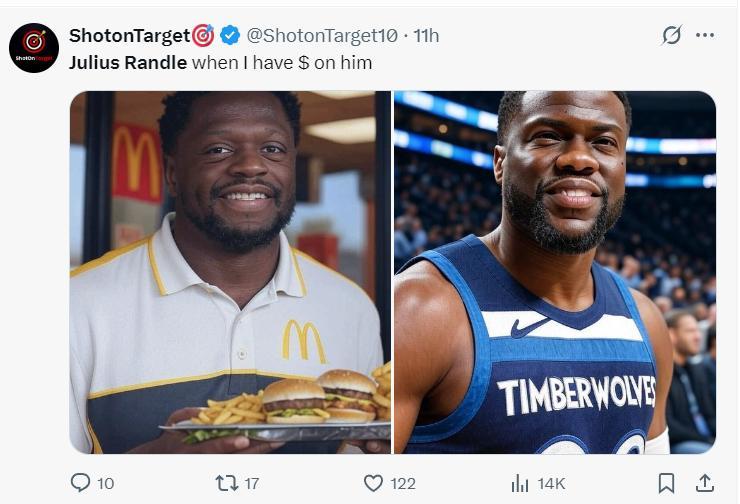The height and width of the screenshot is (504, 740).
Task: Open the view analytics bar-chart icon
Action: [520, 483]
